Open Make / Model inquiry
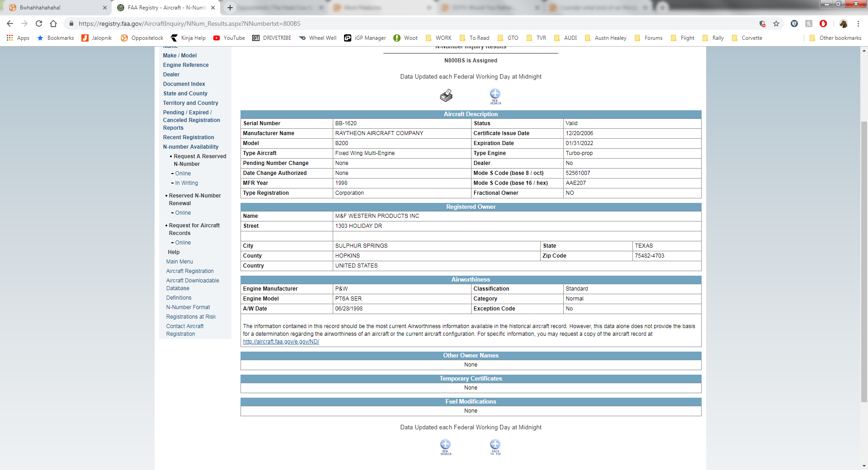Image resolution: width=868 pixels, height=470 pixels. (x=180, y=56)
